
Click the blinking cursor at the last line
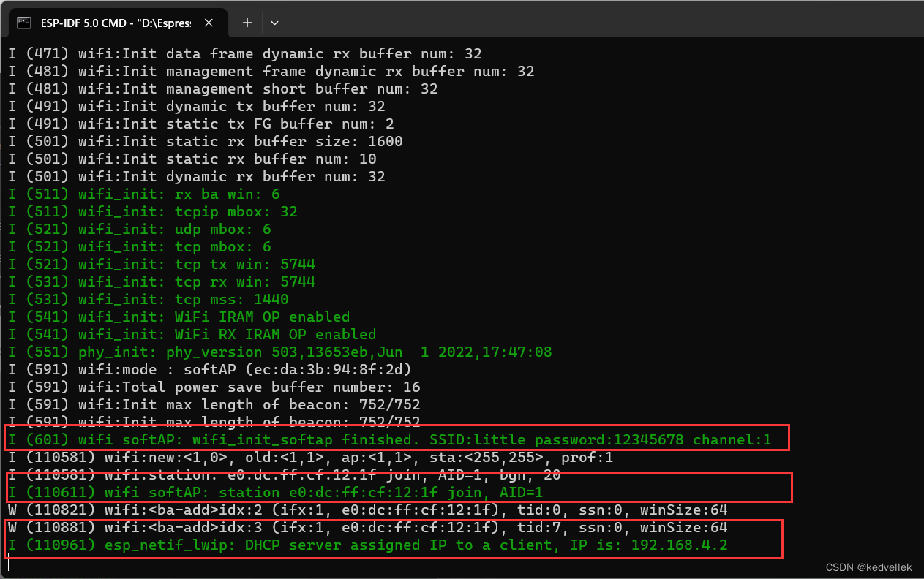(x=7, y=562)
